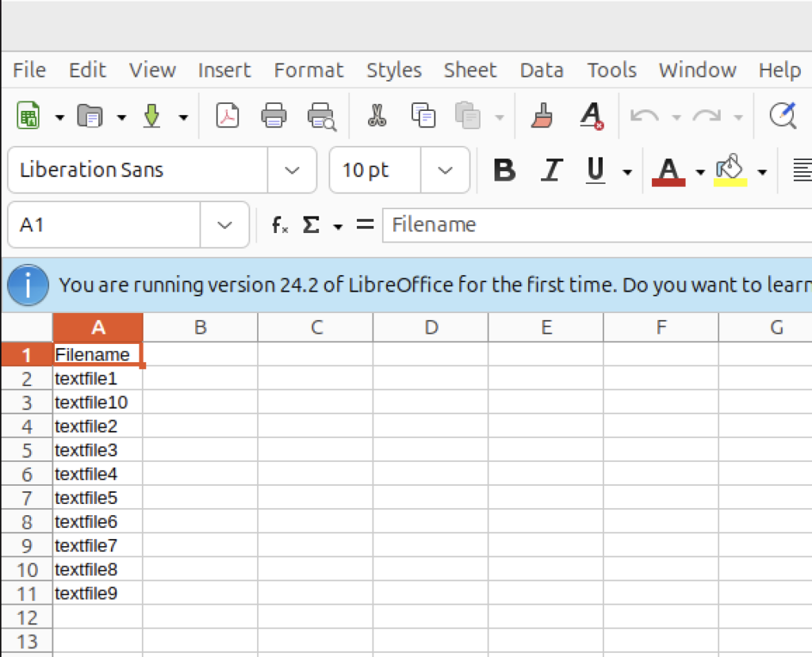Expand the Paste options arrow
Viewport: 812px width, 657px height.
[x=500, y=117]
